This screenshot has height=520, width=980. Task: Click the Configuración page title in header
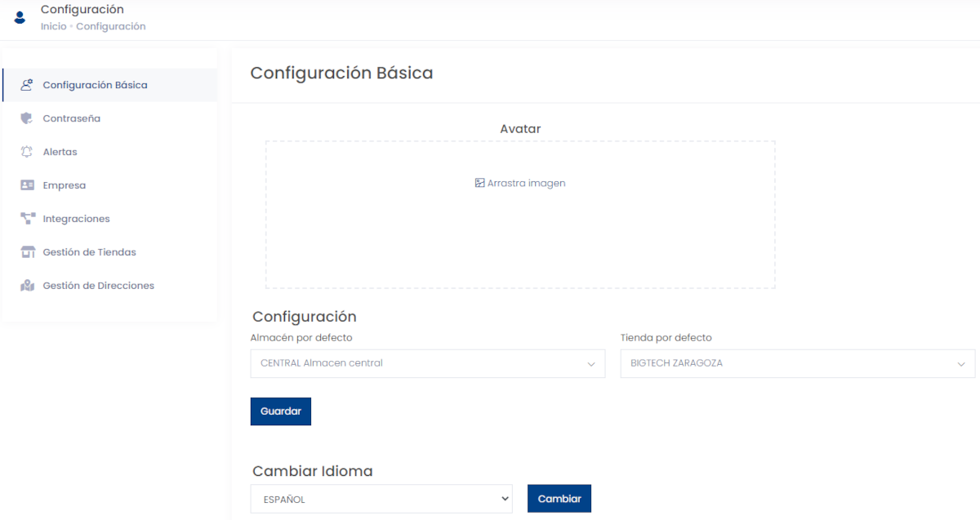[x=82, y=10]
